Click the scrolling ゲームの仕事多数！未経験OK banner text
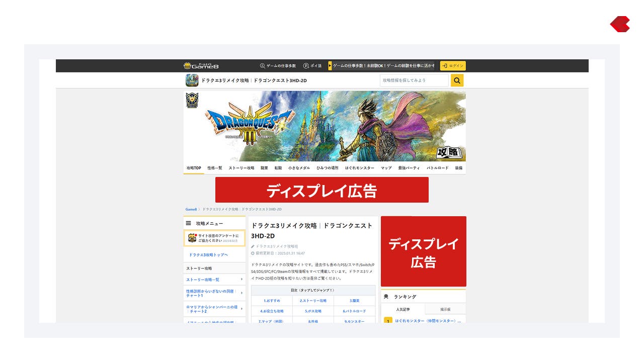Viewport: 644px width, 362px height. click(383, 66)
